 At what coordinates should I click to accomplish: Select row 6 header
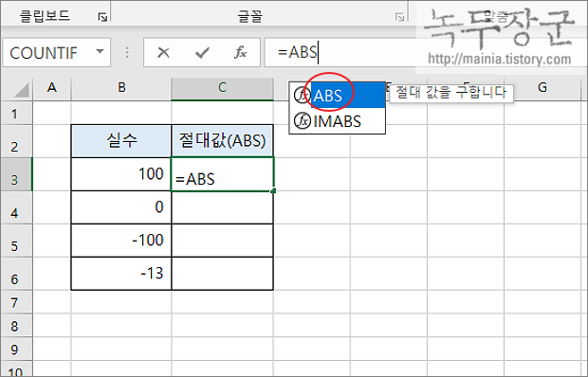pyautogui.click(x=16, y=274)
